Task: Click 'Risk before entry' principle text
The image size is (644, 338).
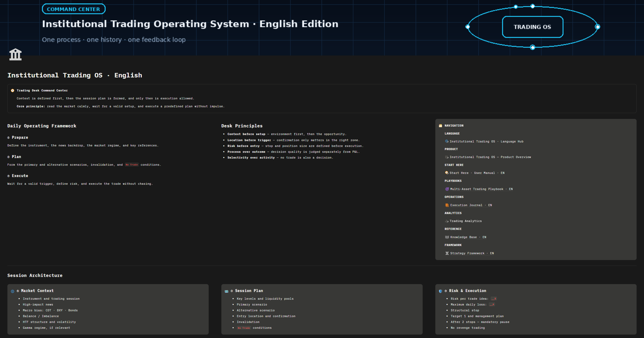Action: [243, 146]
